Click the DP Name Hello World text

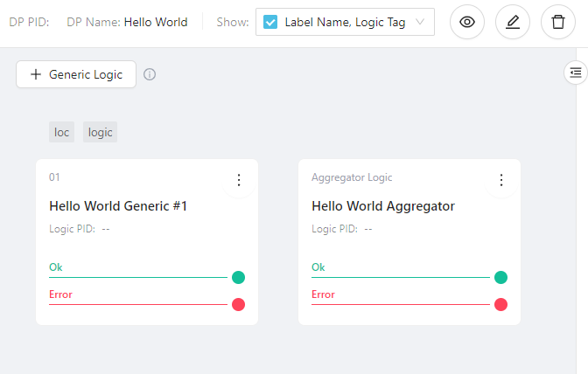(156, 22)
